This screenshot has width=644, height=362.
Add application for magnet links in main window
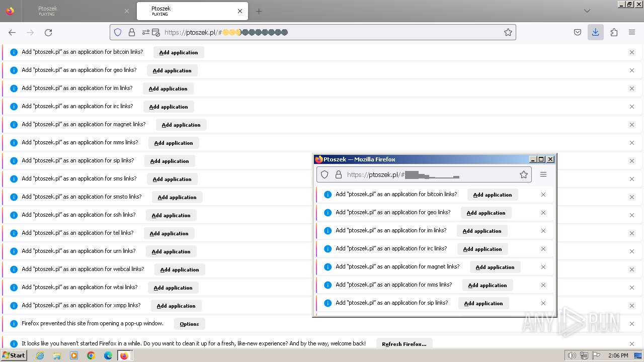pyautogui.click(x=181, y=125)
